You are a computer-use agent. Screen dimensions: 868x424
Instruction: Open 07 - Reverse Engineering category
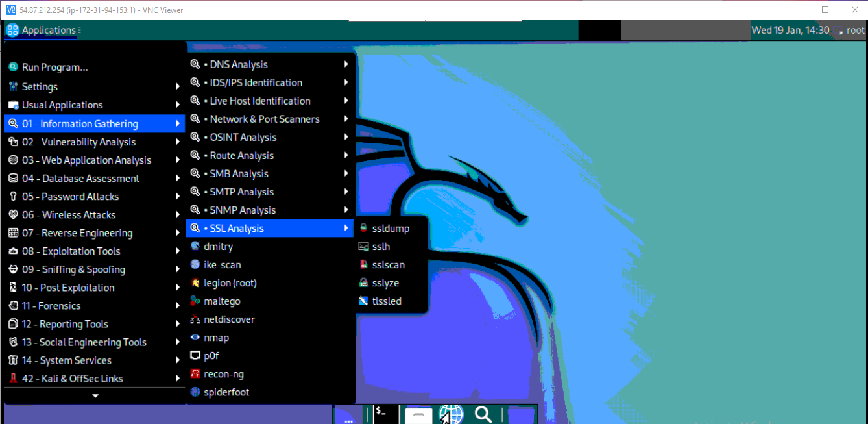pyautogui.click(x=95, y=233)
